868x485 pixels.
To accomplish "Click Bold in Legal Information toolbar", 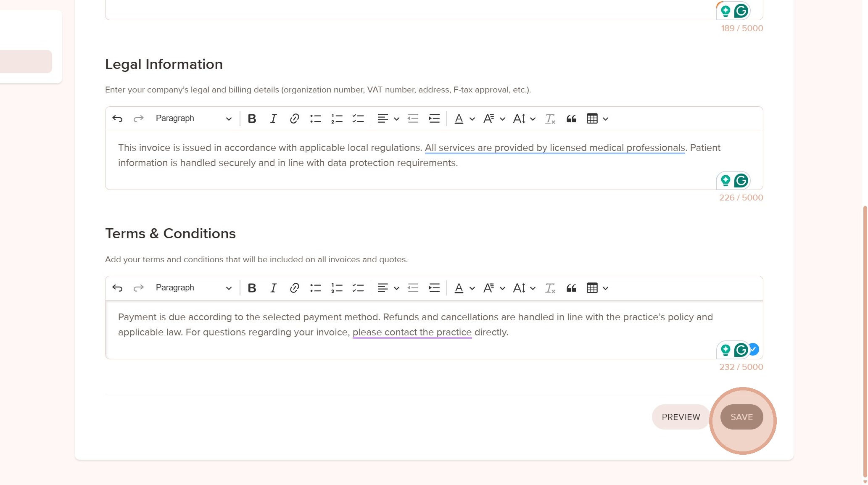I will pyautogui.click(x=252, y=119).
